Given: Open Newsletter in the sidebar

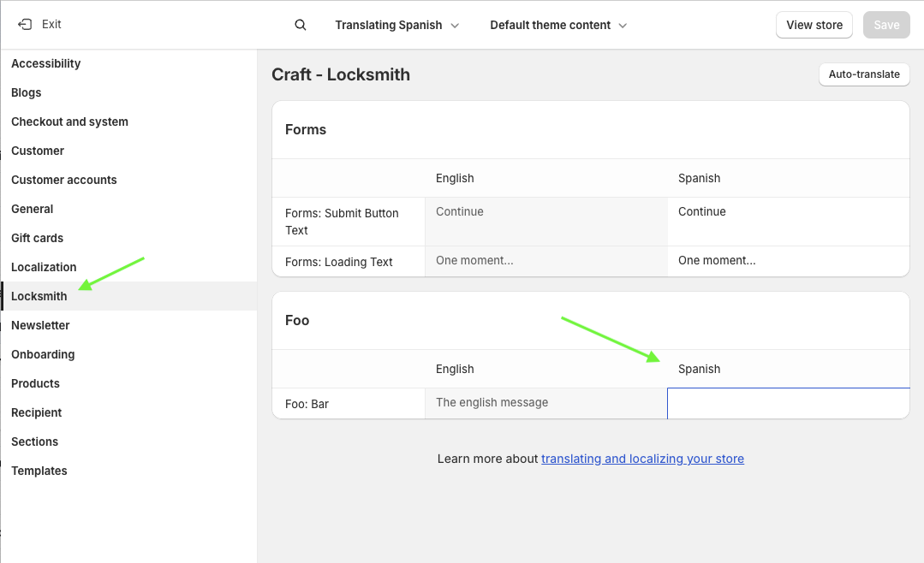Looking at the screenshot, I should pyautogui.click(x=40, y=325).
